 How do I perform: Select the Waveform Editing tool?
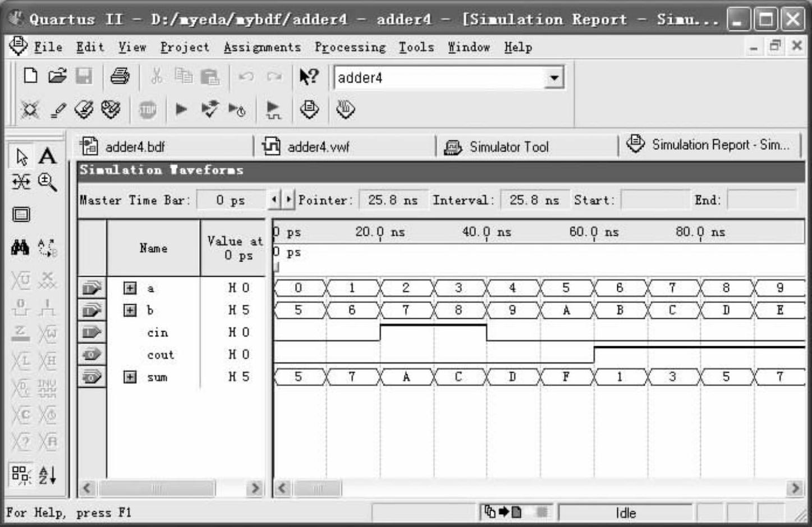coord(21,182)
